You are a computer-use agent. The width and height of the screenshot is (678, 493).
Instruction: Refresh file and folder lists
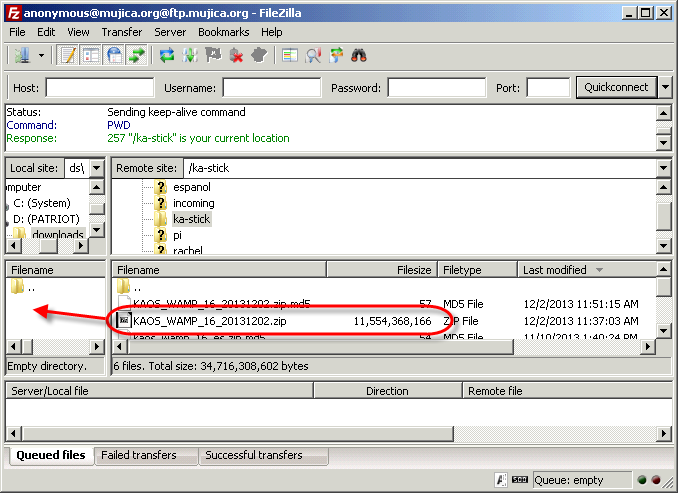point(166,55)
